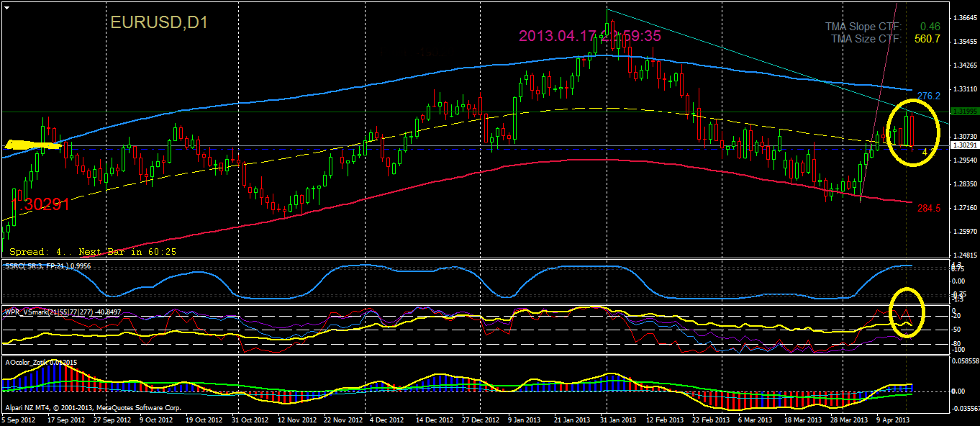Select the large red 1.30291 price text

coord(41,204)
